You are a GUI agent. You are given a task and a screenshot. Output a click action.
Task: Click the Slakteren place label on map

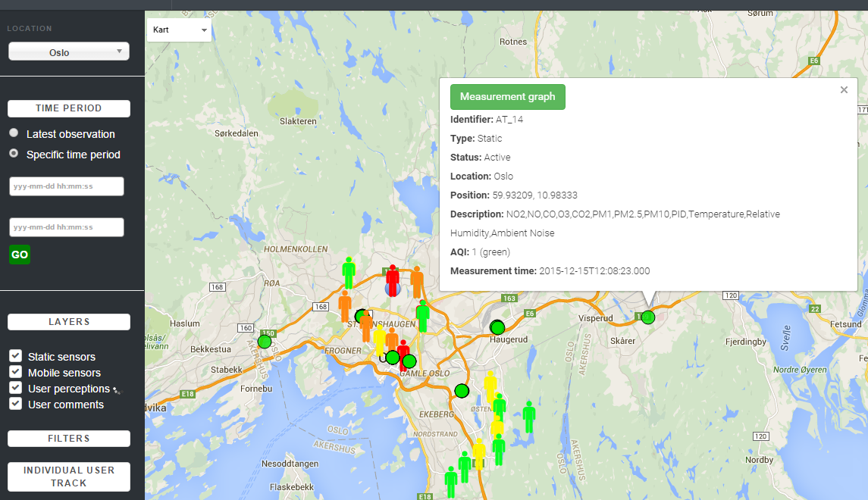pyautogui.click(x=299, y=121)
